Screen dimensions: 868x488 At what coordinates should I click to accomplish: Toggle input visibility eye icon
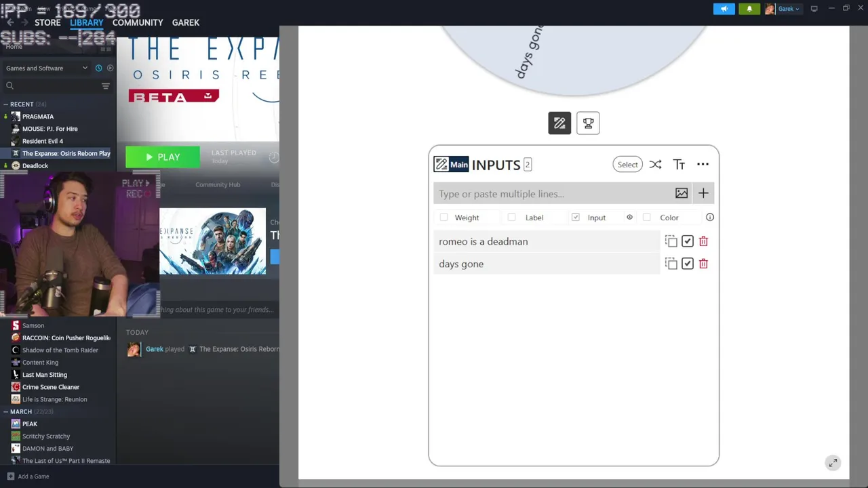[x=629, y=218]
